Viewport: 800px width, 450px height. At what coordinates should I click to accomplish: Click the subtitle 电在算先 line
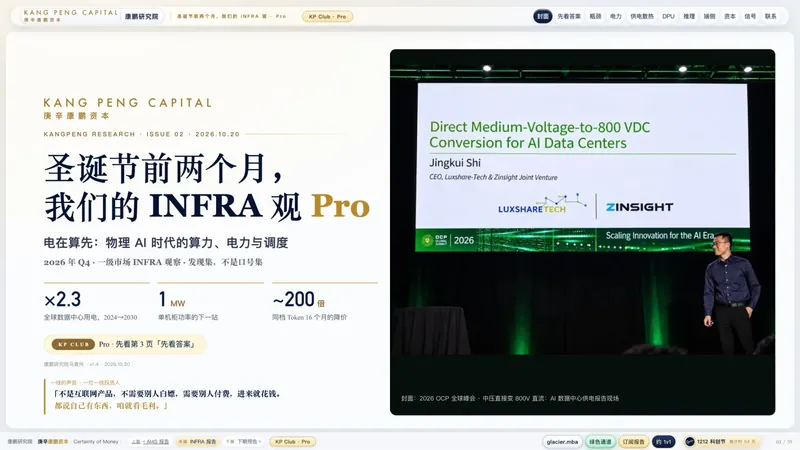click(166, 243)
